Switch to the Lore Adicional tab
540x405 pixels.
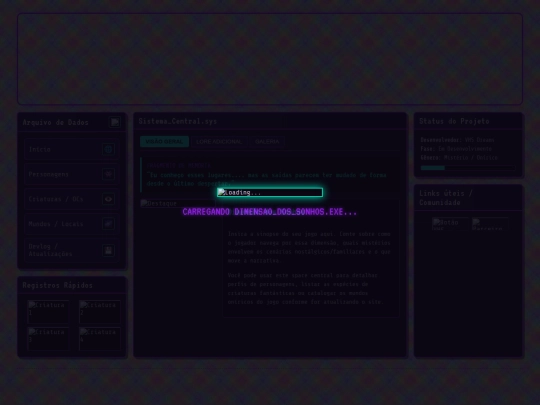click(219, 142)
